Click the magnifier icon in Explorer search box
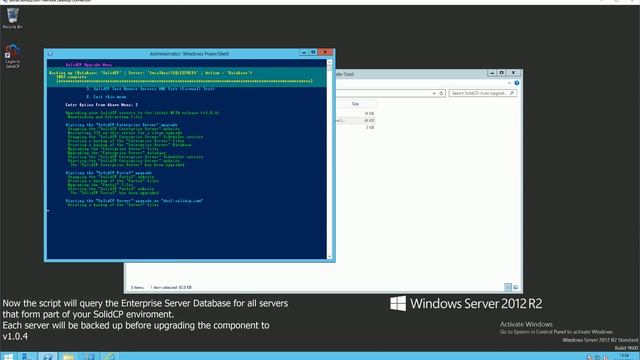 [512, 93]
